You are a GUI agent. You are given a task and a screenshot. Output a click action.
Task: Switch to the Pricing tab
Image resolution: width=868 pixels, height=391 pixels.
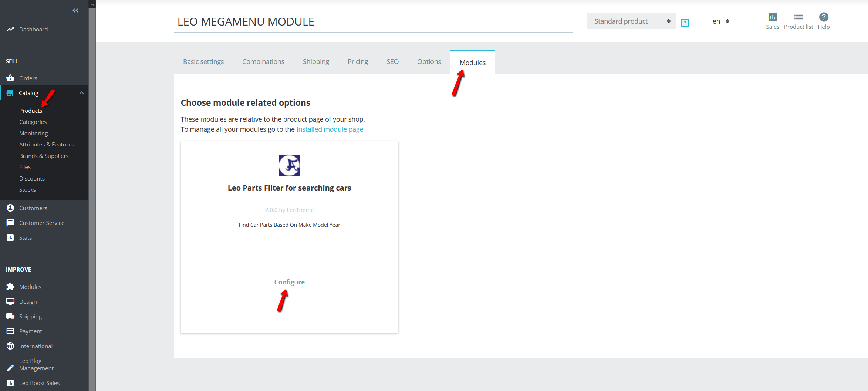pyautogui.click(x=358, y=62)
